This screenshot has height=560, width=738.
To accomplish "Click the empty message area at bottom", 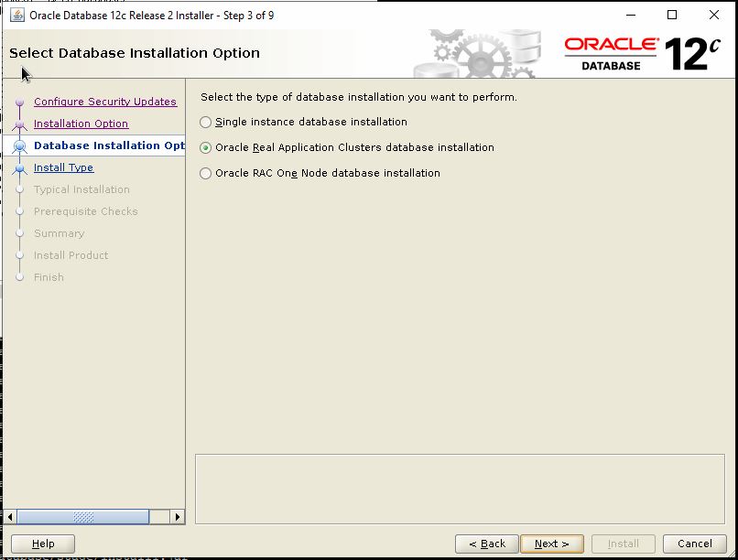I will [x=460, y=489].
